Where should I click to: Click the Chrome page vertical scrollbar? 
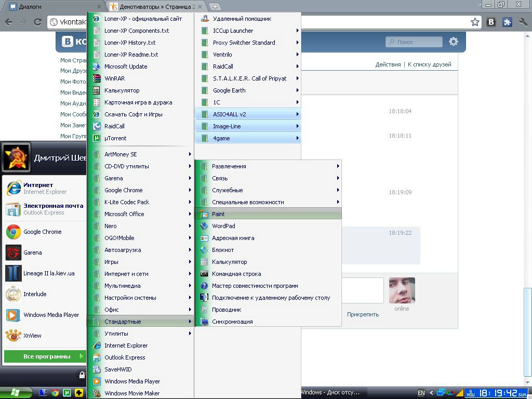click(x=528, y=331)
